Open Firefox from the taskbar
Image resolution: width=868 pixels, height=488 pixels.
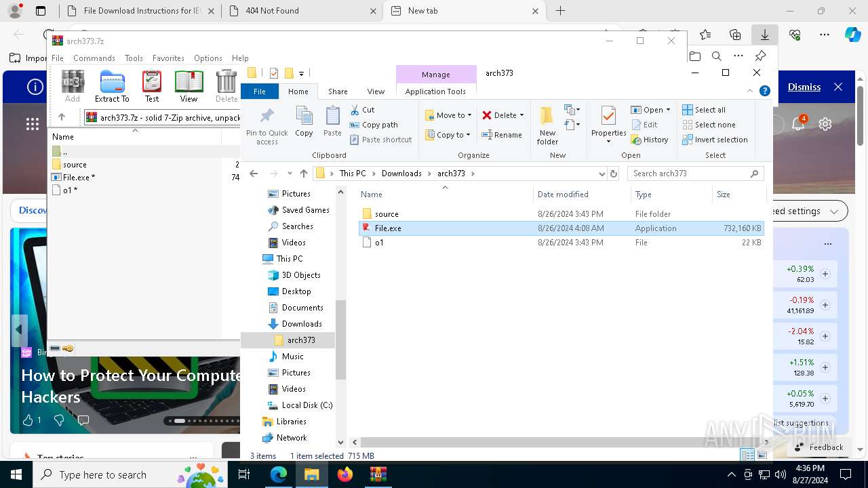point(345,474)
